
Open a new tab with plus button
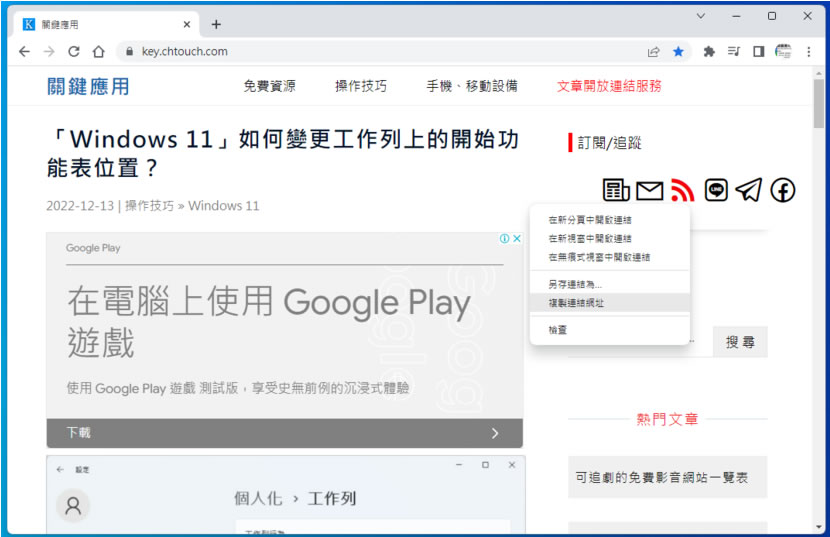click(216, 24)
